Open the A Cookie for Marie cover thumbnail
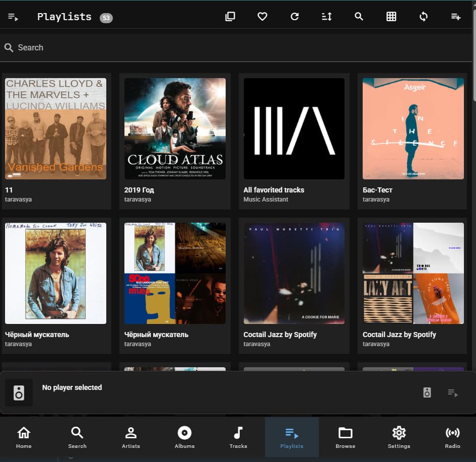Screen dimensions: 476x462 (294, 273)
